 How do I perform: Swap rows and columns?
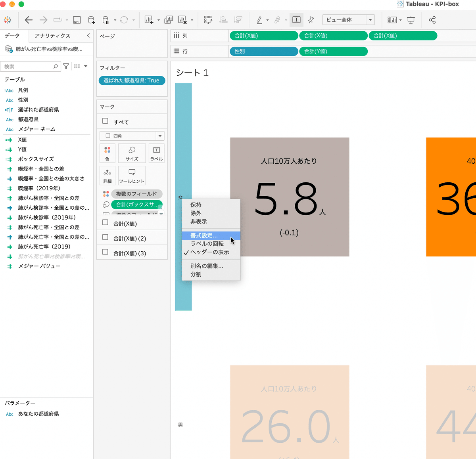208,20
